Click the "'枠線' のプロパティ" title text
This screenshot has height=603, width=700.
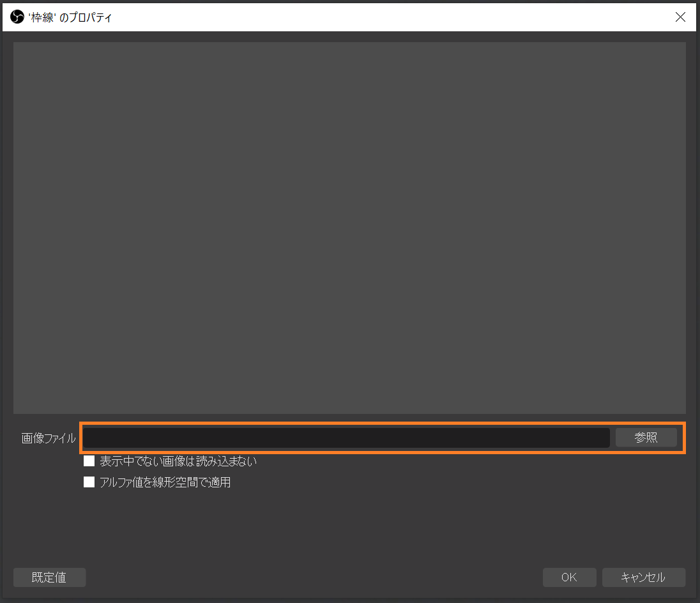(x=70, y=17)
